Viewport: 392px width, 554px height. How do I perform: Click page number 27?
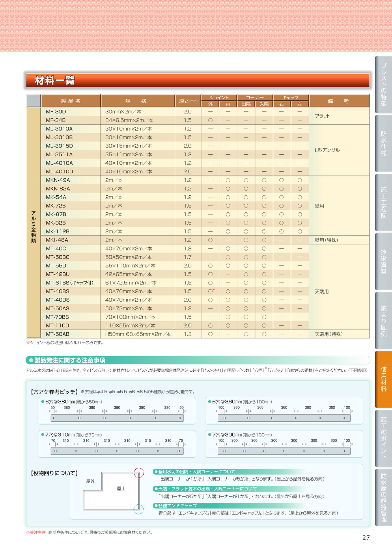(366, 538)
